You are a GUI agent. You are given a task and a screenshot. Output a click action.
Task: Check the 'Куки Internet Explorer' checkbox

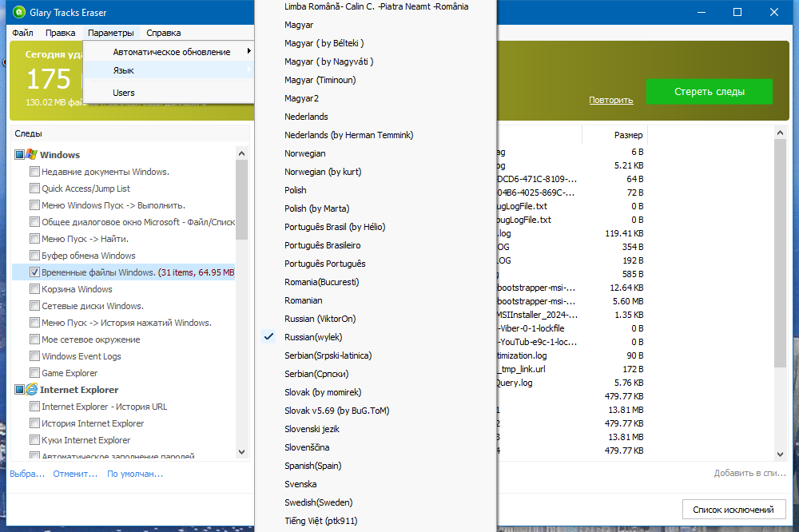34,440
